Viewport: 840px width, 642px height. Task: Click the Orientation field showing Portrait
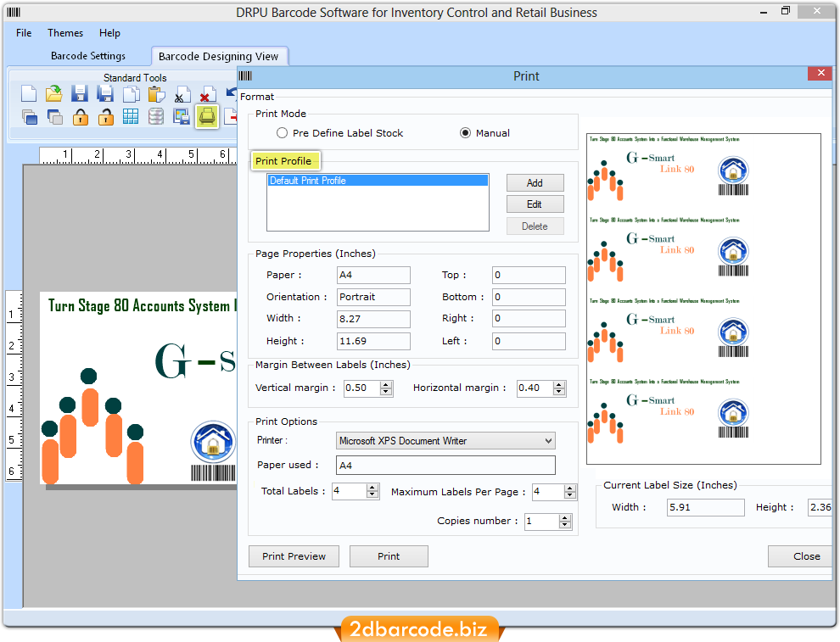click(x=373, y=297)
